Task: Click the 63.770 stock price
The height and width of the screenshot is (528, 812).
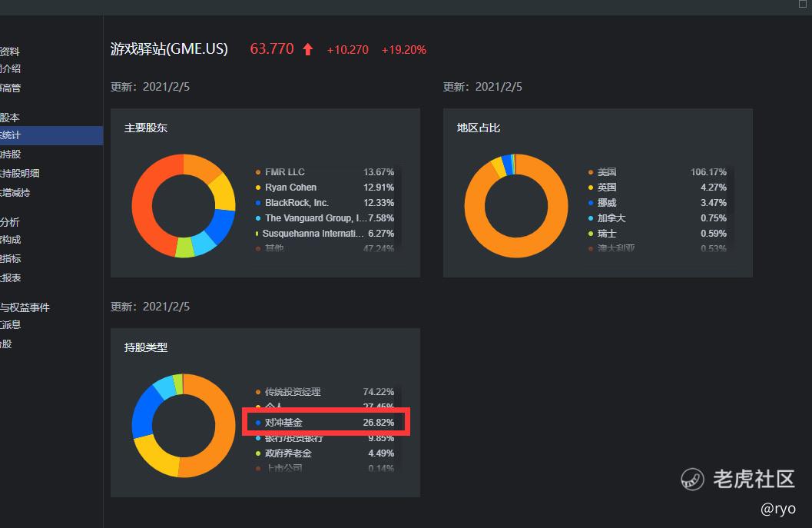Action: [x=272, y=48]
